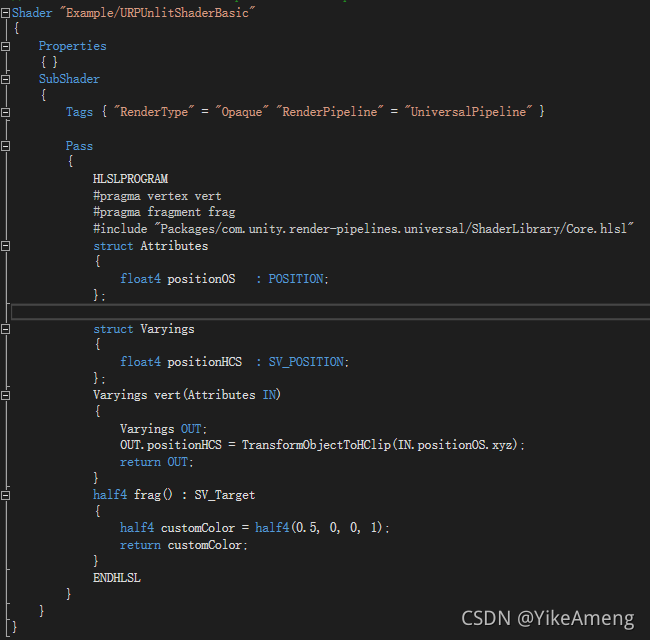Collapse the frag function fold marker

[x=5, y=495]
